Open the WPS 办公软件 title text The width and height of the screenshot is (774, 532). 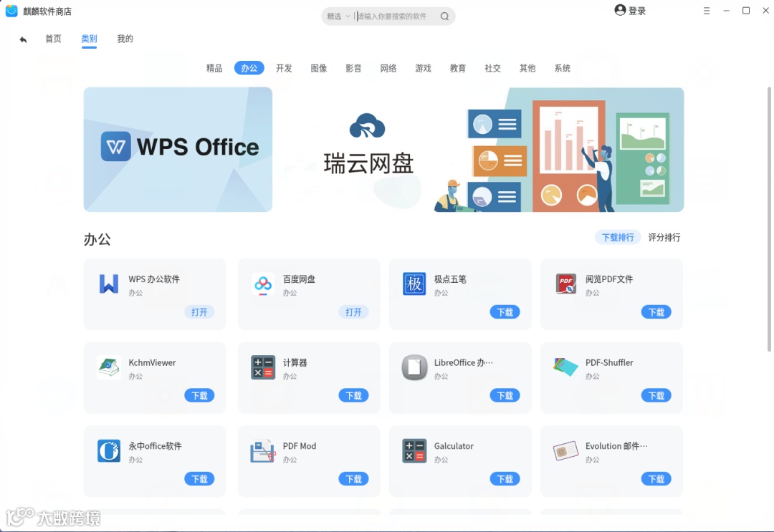click(x=154, y=279)
